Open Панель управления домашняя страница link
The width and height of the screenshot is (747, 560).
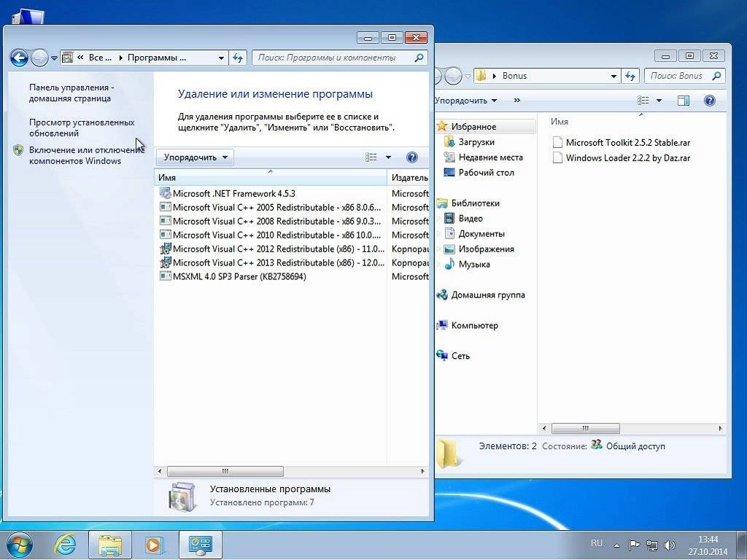click(x=71, y=93)
